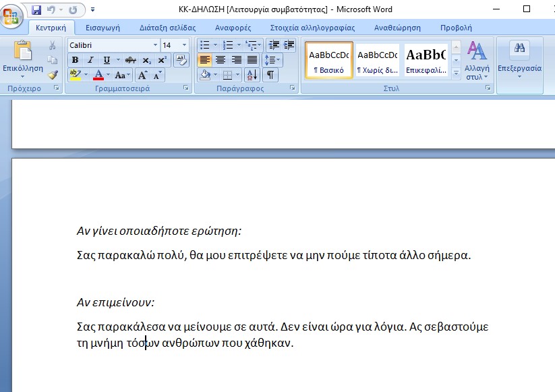Click the Αλλαγή στυλ button
This screenshot has width=555, height=392.
click(x=477, y=61)
